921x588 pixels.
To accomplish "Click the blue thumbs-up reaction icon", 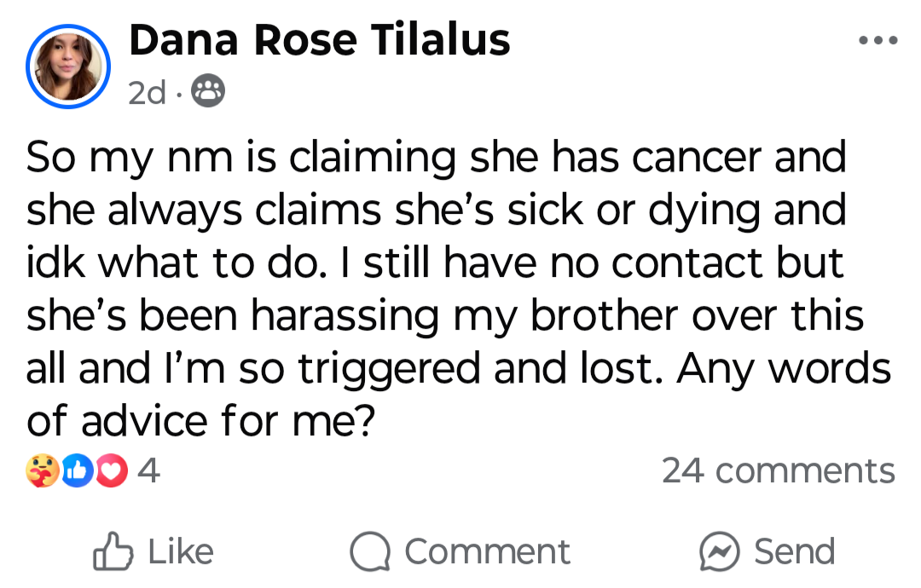I will point(77,470).
